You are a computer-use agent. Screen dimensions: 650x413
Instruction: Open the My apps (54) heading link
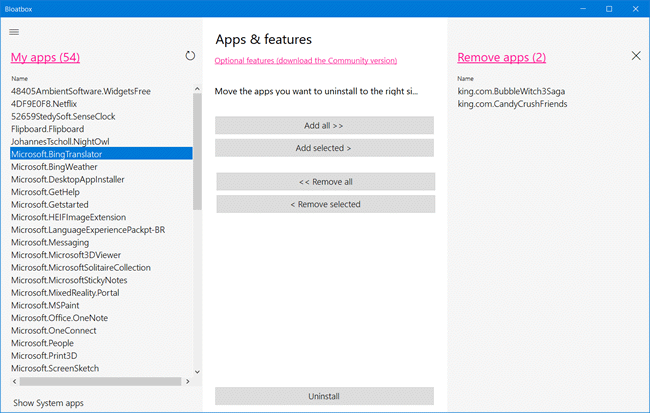pos(45,57)
